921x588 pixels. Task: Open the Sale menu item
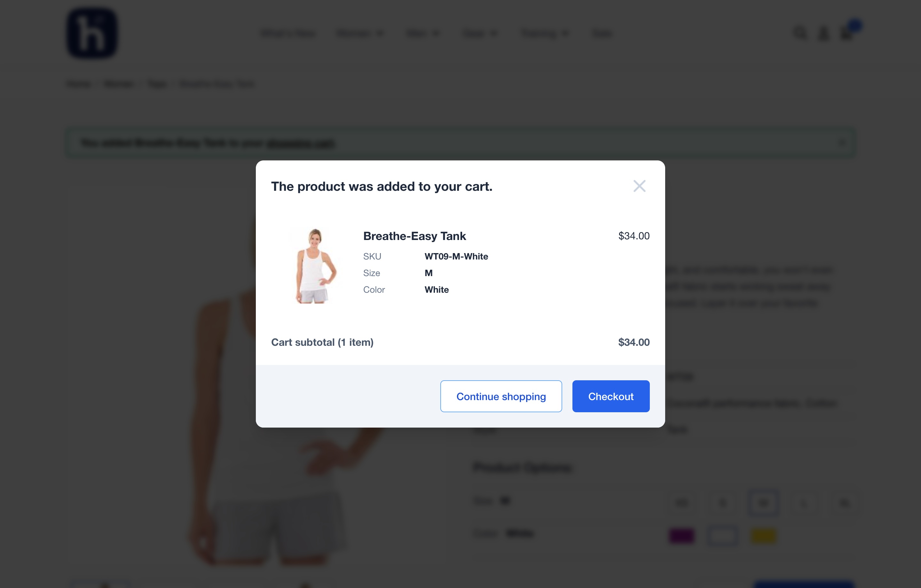[602, 34]
